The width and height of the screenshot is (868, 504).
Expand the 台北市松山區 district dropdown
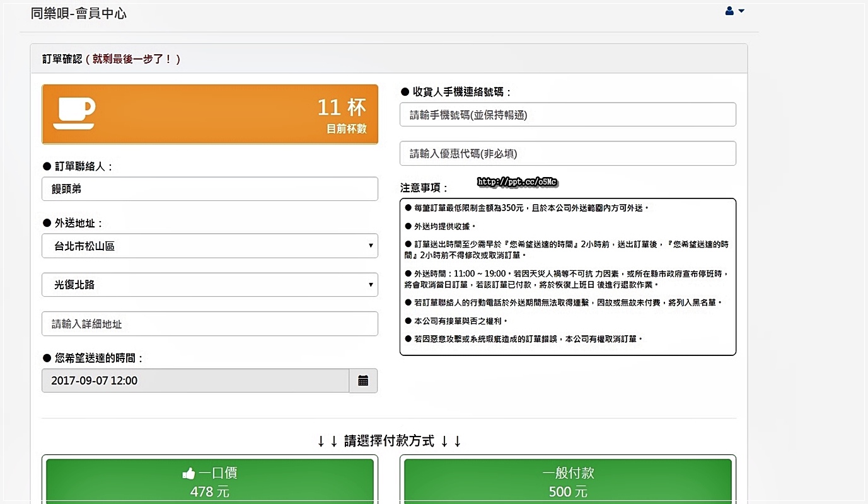coord(209,246)
